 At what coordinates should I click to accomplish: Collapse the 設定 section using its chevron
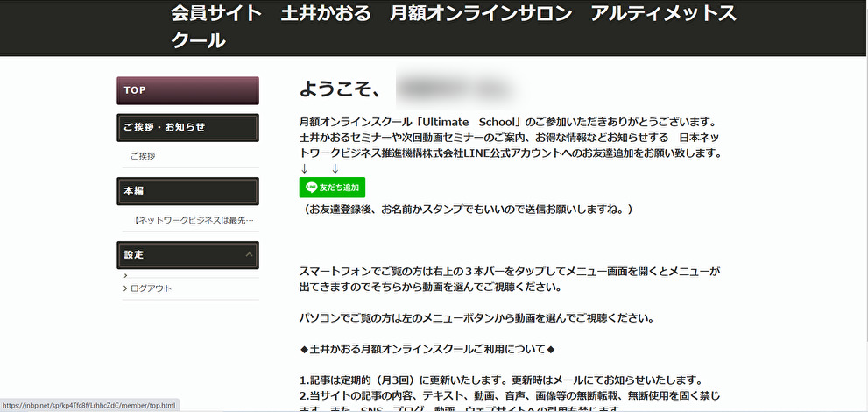249,255
